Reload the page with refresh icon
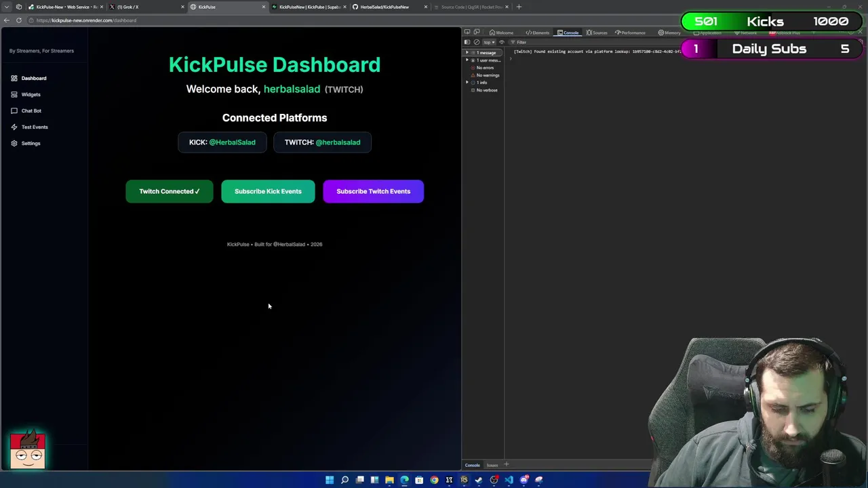This screenshot has width=868, height=488. pyautogui.click(x=19, y=20)
